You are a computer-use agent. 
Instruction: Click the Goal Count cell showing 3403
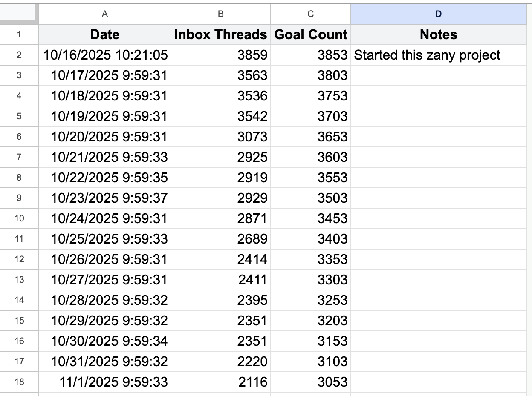click(x=310, y=239)
